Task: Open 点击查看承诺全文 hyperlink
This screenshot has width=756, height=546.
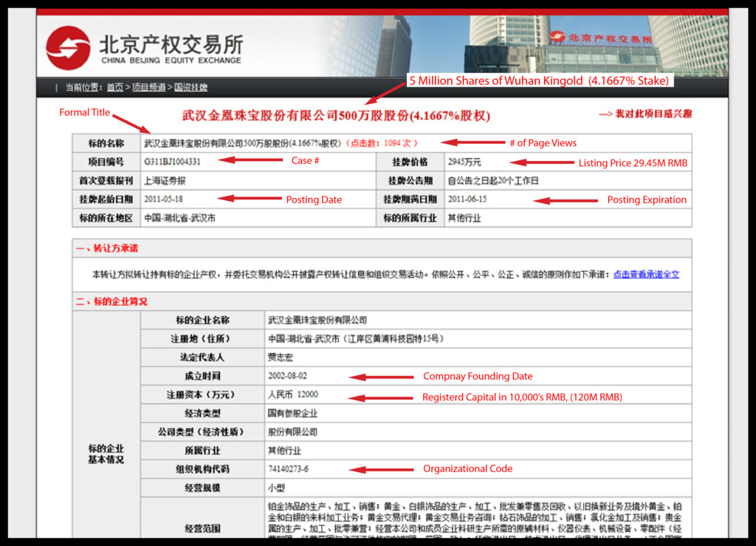Action: pyautogui.click(x=646, y=274)
